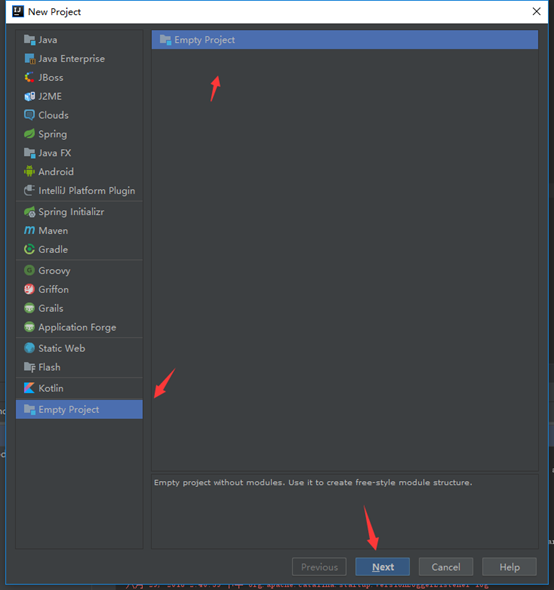The image size is (554, 590).
Task: Click the Java folder icon
Action: [29, 40]
